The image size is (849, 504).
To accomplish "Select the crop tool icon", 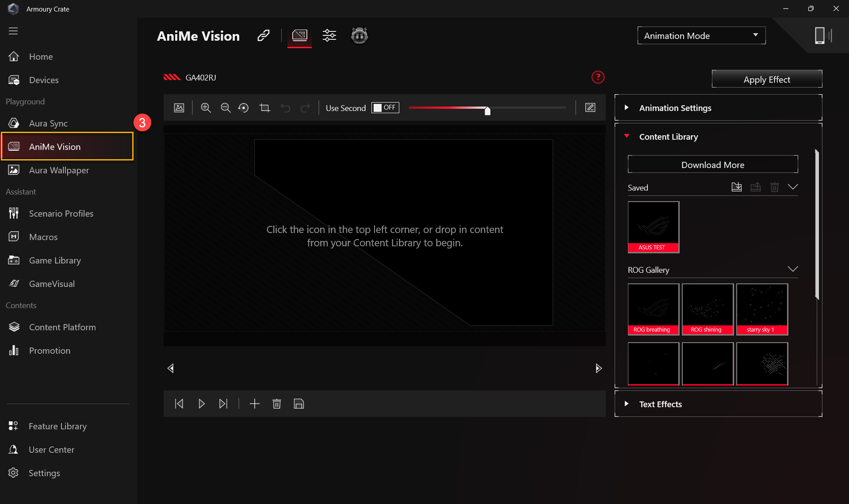I will point(264,108).
